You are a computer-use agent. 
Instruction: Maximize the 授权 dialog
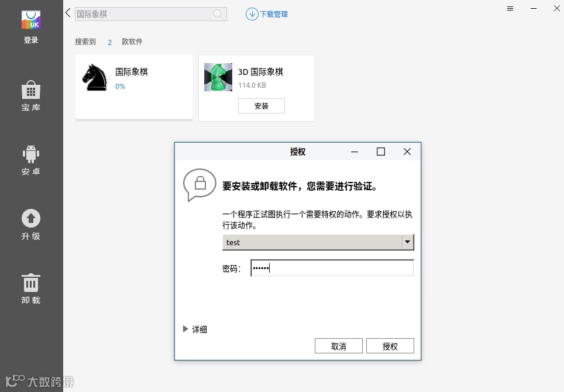(381, 152)
